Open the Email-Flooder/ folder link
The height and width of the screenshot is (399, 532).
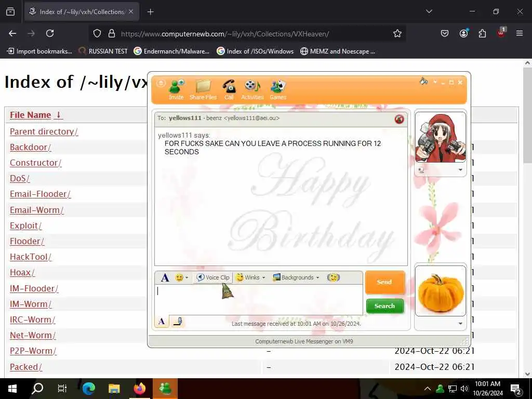coord(41,194)
